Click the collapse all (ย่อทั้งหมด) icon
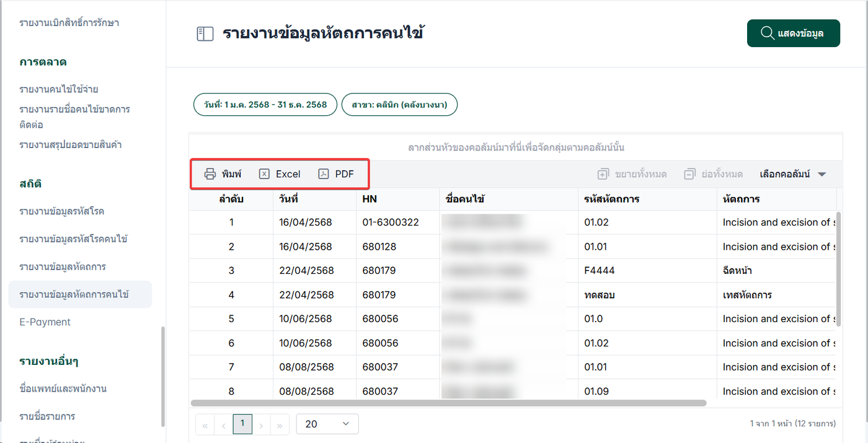This screenshot has height=443, width=868. (x=690, y=174)
